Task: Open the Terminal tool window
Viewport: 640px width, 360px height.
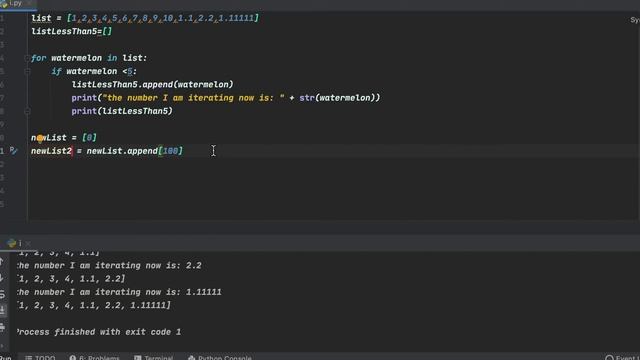Action: click(153, 358)
